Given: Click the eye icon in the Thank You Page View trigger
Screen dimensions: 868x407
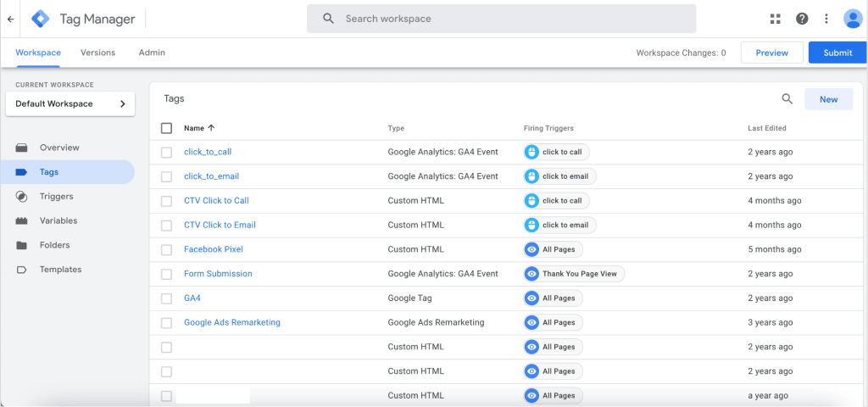Looking at the screenshot, I should [531, 274].
